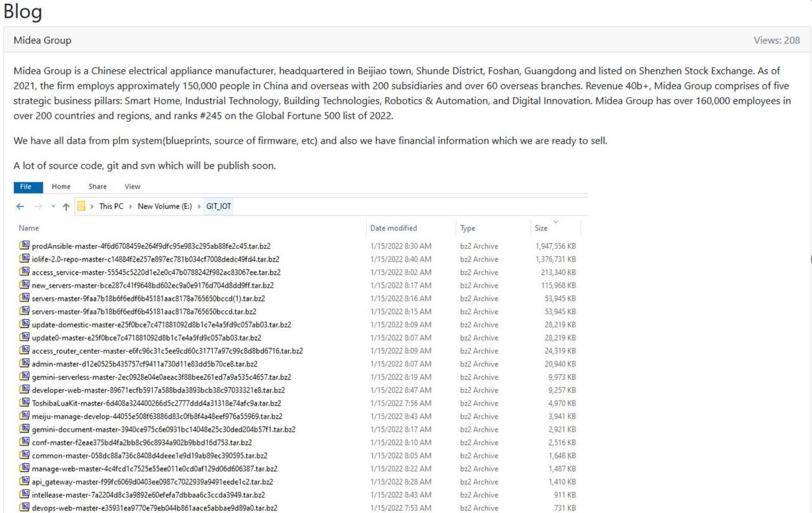This screenshot has width=812, height=513.
Task: Switch to the Share ribbon tab
Action: click(x=98, y=187)
